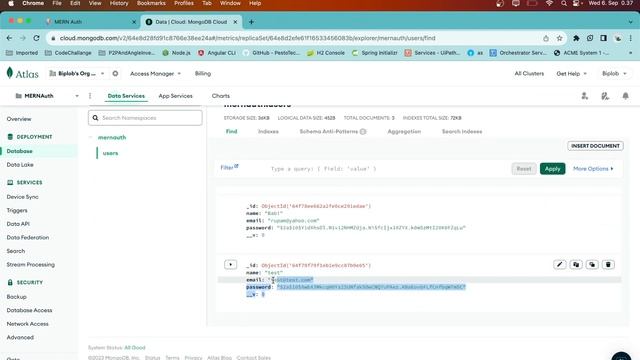Screen dimensions: 640x360
Task: Expand the test document with the arrow toggle
Action: coord(231,264)
